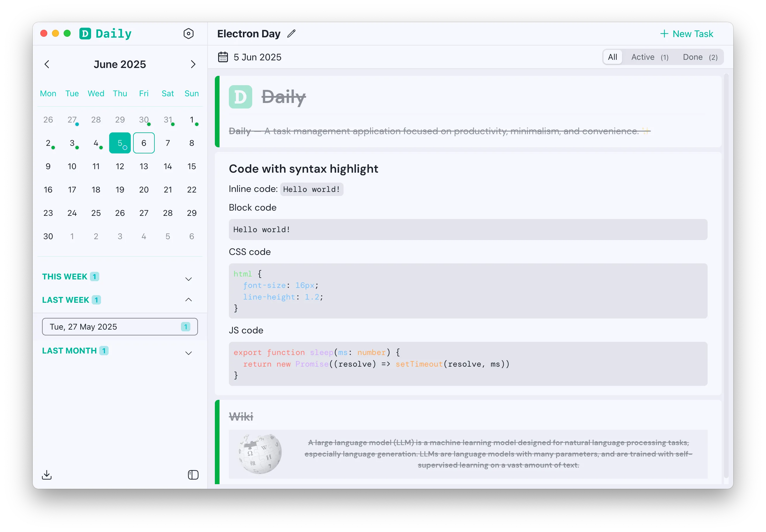Go to the next month

click(x=193, y=64)
